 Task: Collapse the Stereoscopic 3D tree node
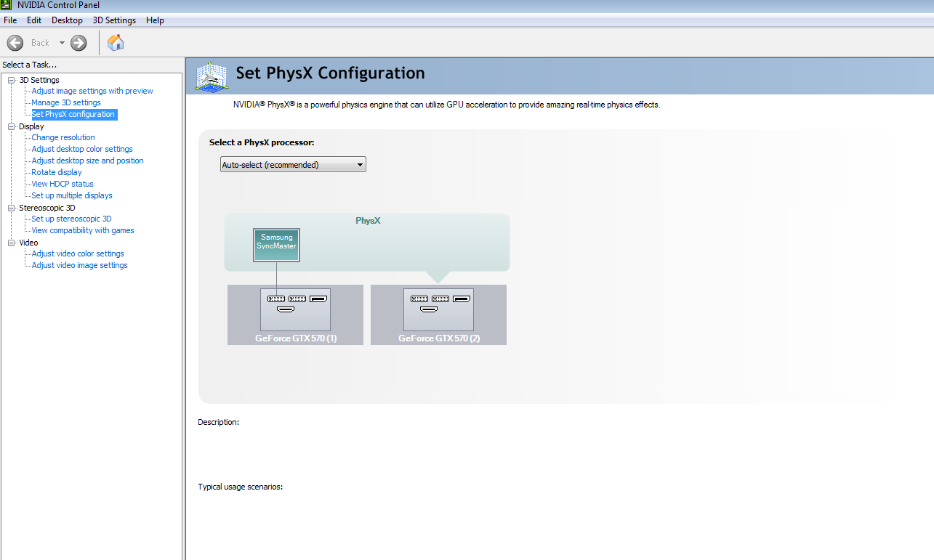[12, 208]
